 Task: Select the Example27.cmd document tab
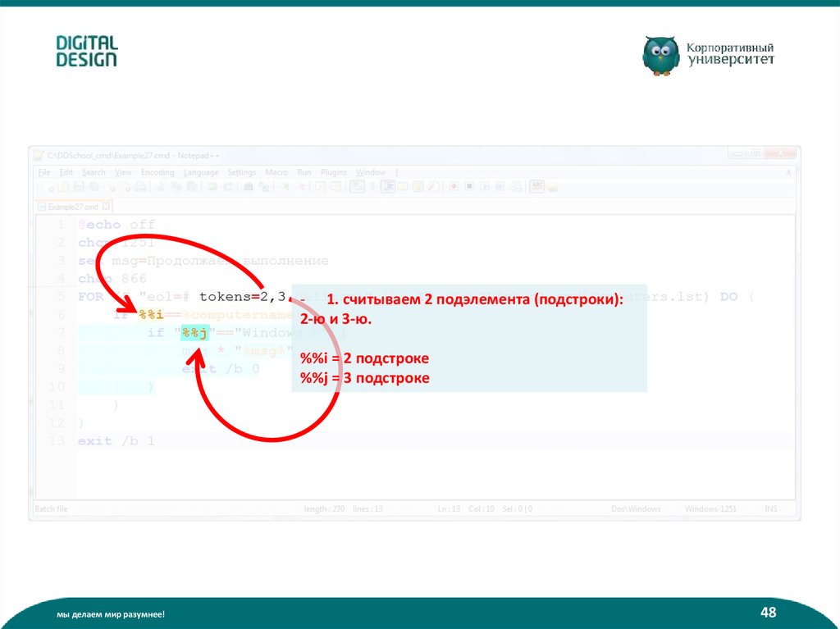pyautogui.click(x=73, y=207)
